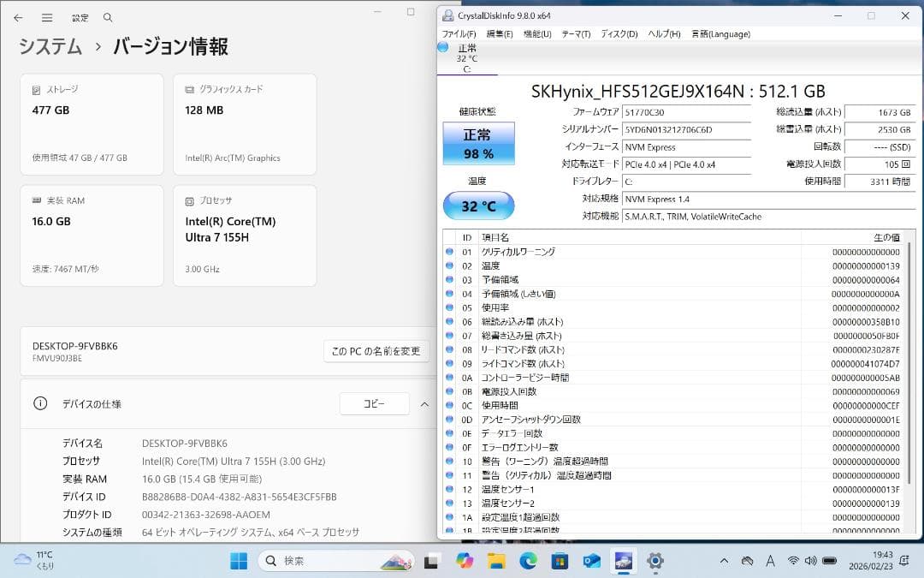Click the CrystalDiskInfo taskbar icon

coord(624,561)
